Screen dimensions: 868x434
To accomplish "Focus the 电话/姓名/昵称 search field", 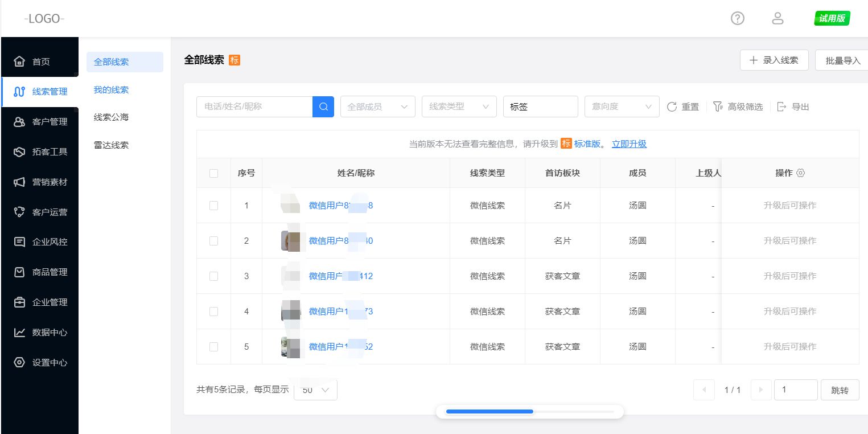I will pos(254,107).
